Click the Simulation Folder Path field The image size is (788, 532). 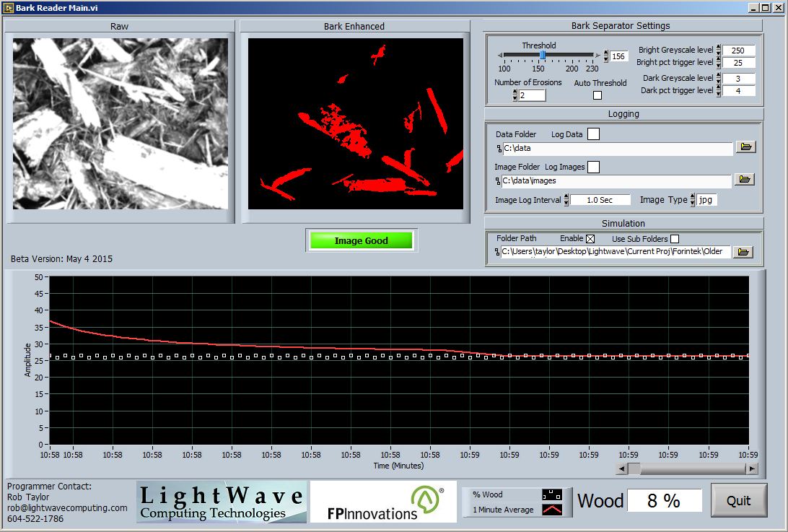616,252
